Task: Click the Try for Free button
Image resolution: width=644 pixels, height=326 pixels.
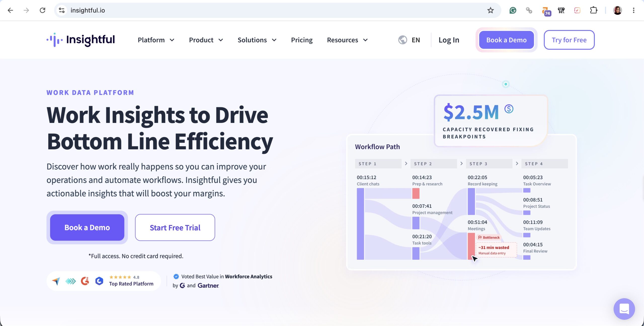Action: 569,40
